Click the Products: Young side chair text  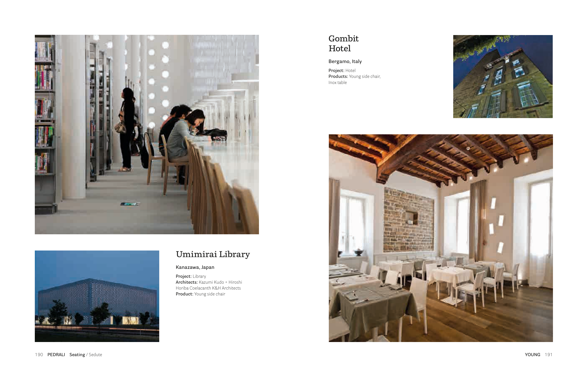[354, 76]
